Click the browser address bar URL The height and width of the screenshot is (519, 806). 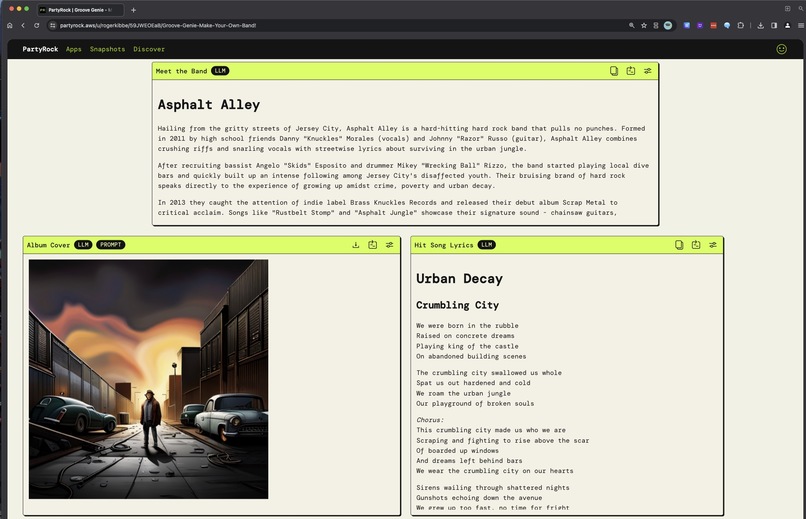pos(158,25)
